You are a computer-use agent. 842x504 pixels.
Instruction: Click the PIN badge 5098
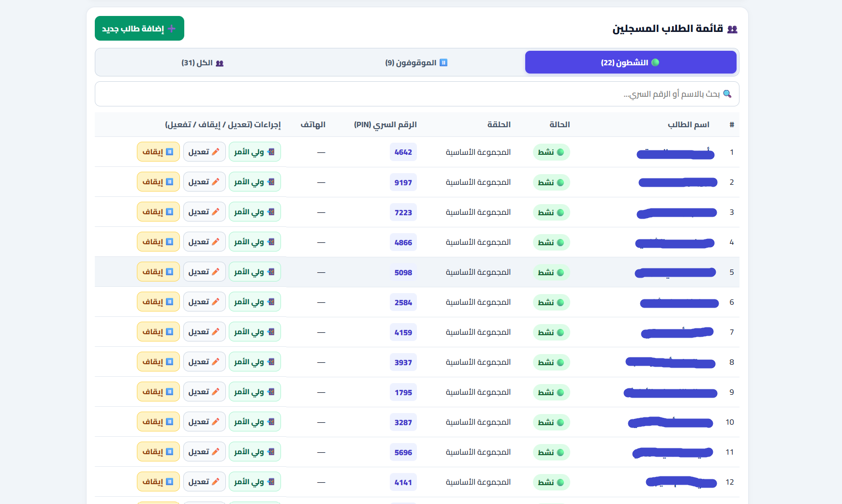[x=403, y=272]
